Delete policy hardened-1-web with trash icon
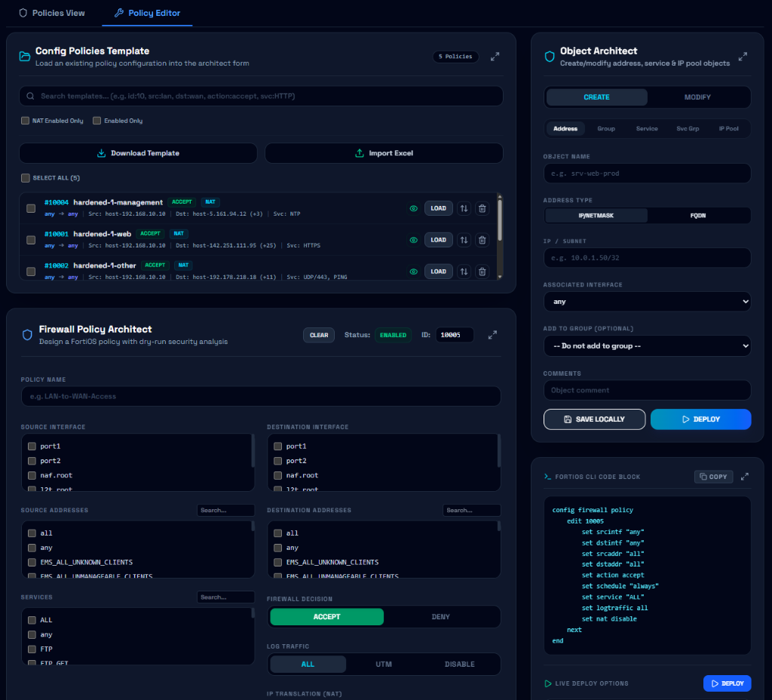 pos(482,240)
